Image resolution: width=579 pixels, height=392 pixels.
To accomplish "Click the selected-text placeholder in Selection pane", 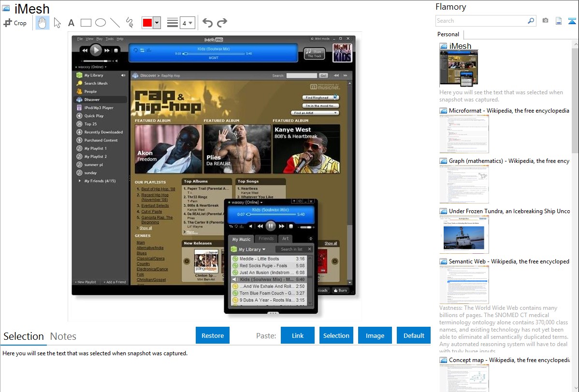I will [x=95, y=353].
